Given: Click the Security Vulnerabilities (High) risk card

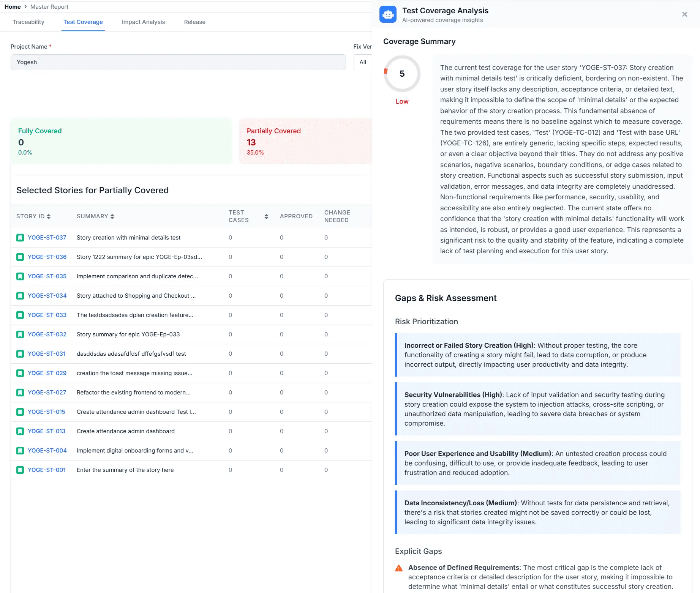Looking at the screenshot, I should click(x=538, y=409).
